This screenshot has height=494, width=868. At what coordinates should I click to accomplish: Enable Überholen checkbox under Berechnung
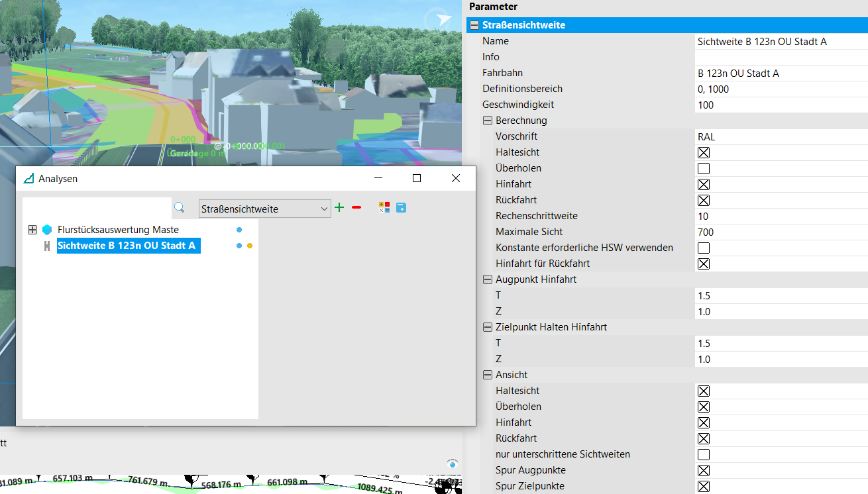[704, 168]
